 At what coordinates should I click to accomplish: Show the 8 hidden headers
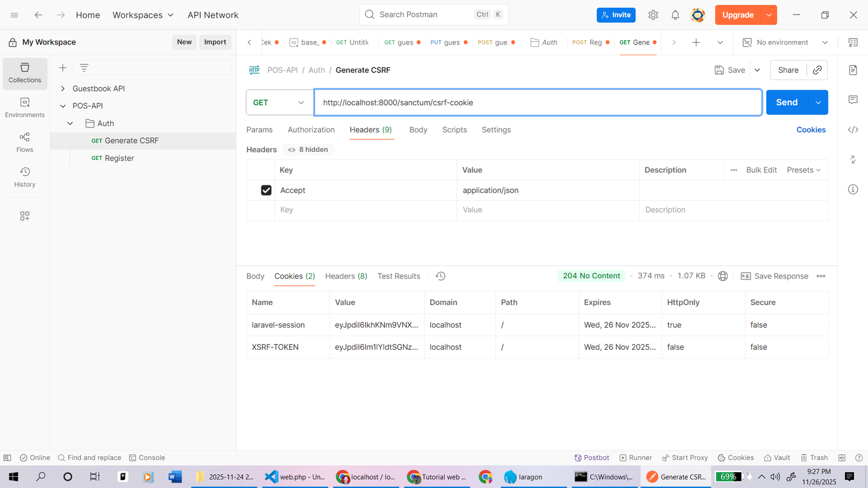click(308, 150)
